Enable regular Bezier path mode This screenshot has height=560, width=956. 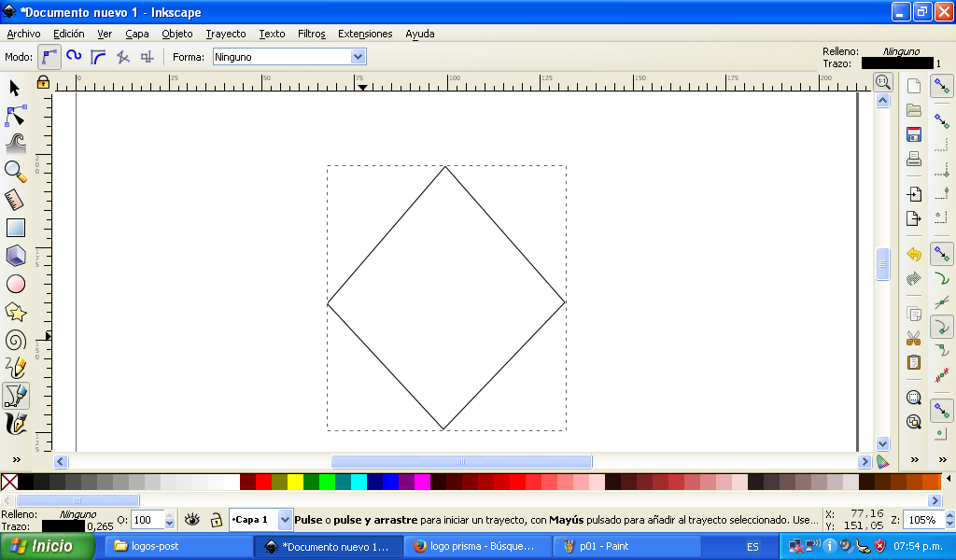[49, 57]
